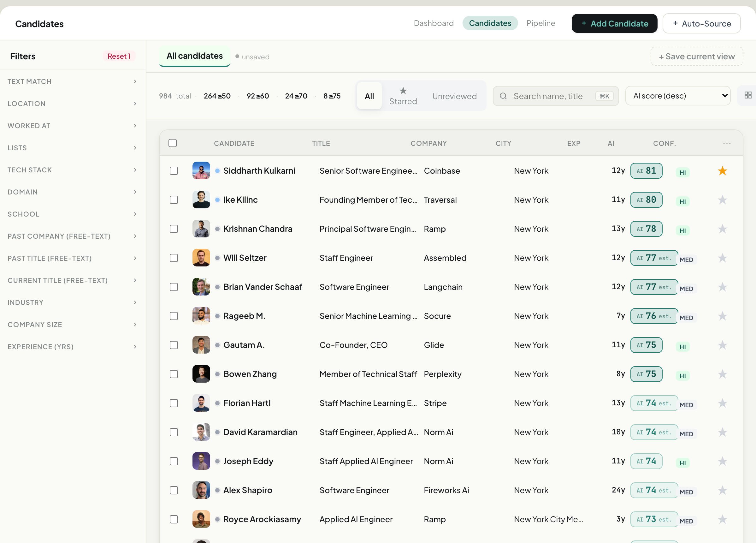
Task: Click Gautam A.'s HI confidence badge
Action: click(682, 347)
